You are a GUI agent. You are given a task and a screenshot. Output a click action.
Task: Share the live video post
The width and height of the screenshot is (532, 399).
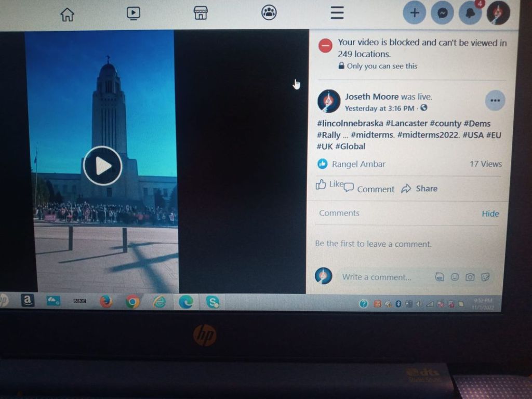420,189
